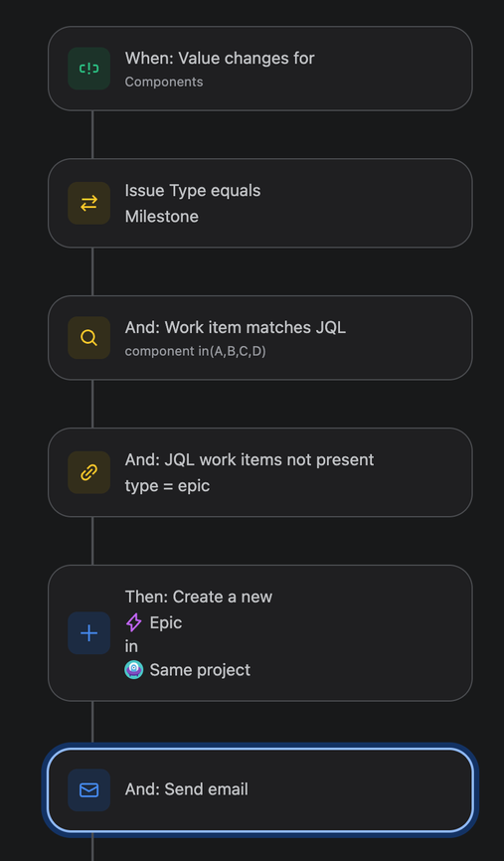Click the yellow Issue Type condition arrows icon
Viewport: 504px width, 861px height.
(88, 203)
